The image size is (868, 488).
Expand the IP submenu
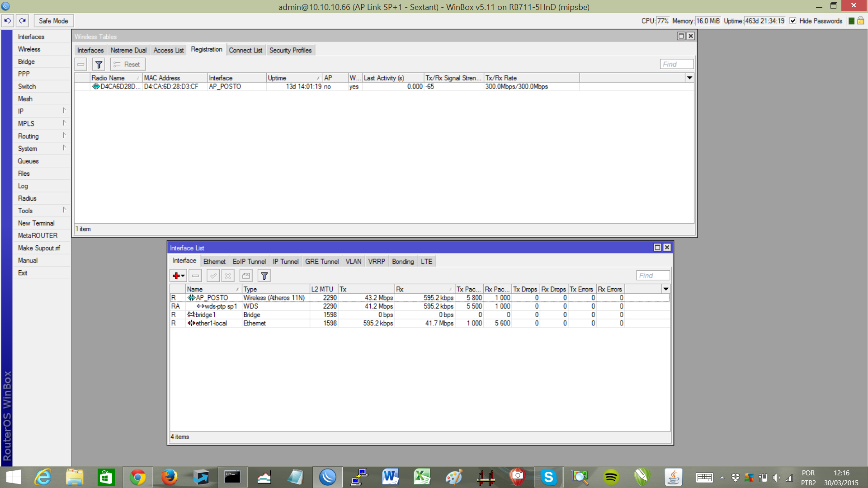[x=42, y=111]
